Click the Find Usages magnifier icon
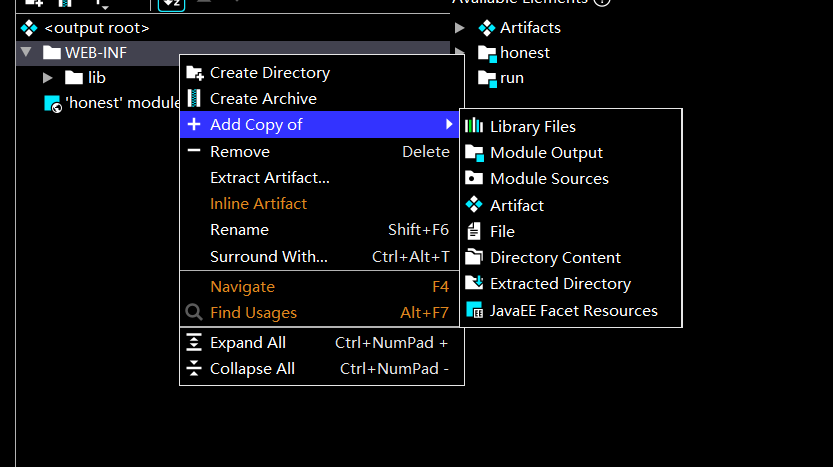The width and height of the screenshot is (833, 467). 194,312
